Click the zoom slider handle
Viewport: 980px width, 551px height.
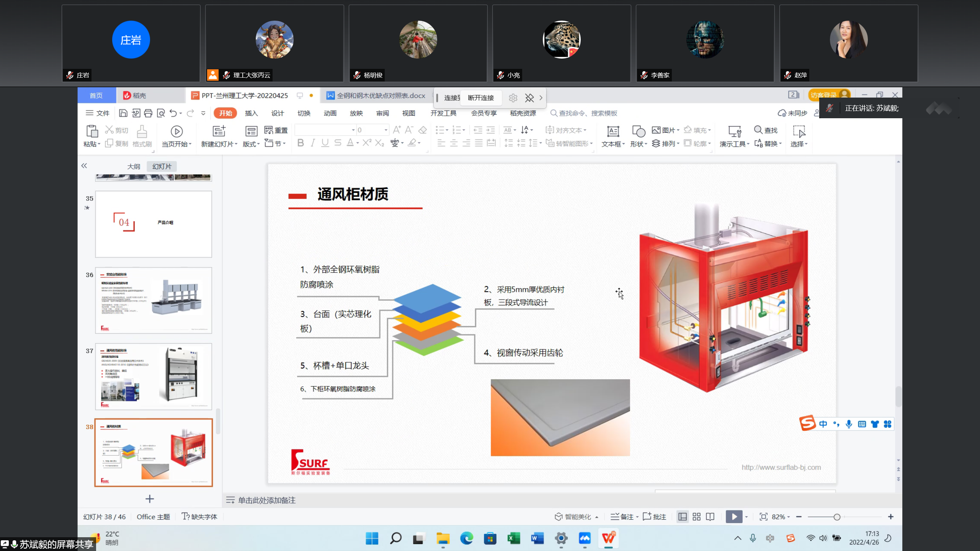tap(837, 517)
